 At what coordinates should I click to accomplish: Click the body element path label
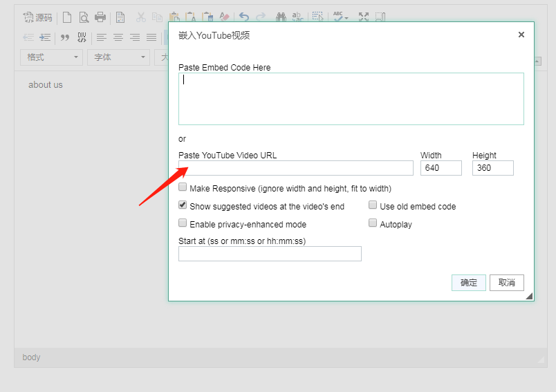click(x=31, y=357)
